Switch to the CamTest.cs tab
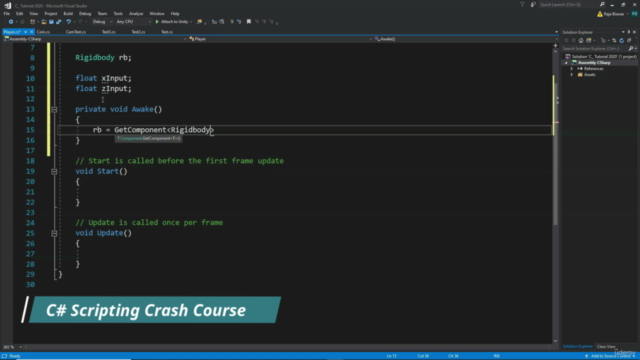Screen dimensions: 640x360 76,32
